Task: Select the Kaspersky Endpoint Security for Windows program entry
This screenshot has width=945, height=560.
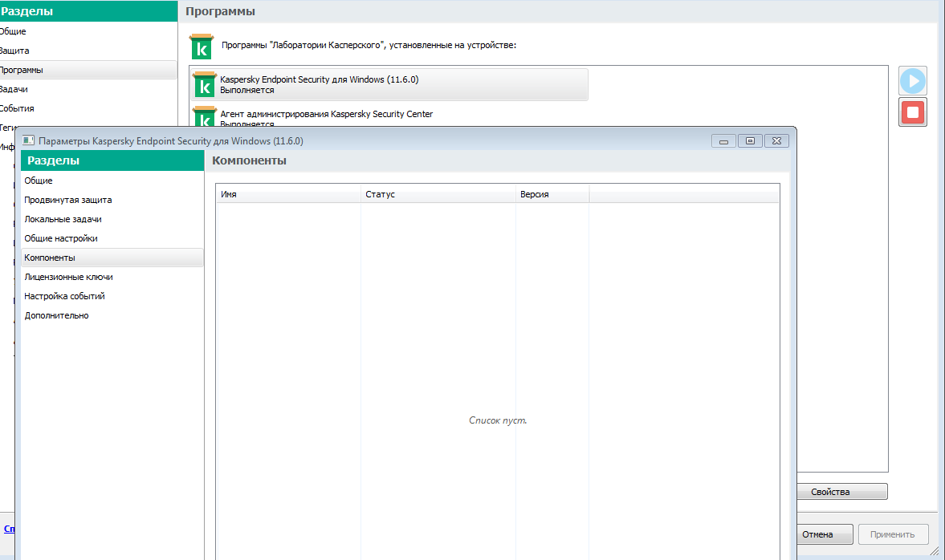Action: pos(389,84)
